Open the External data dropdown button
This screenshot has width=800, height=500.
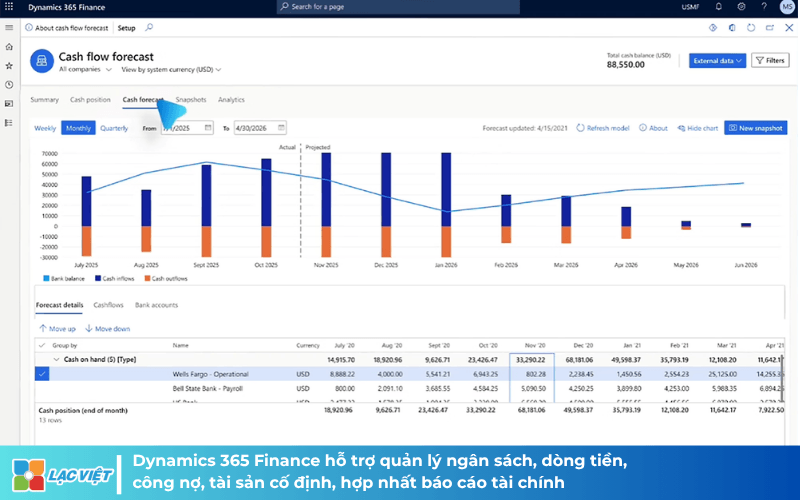click(x=717, y=61)
